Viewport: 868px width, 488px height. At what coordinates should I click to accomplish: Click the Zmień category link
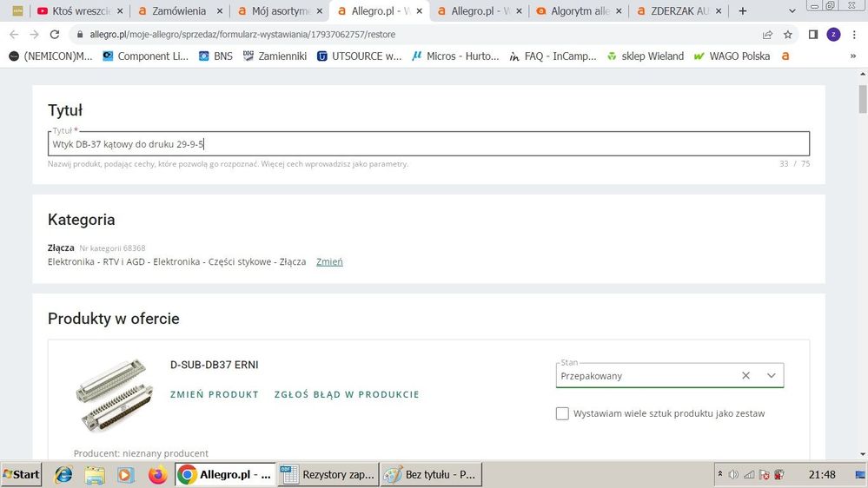coord(329,261)
